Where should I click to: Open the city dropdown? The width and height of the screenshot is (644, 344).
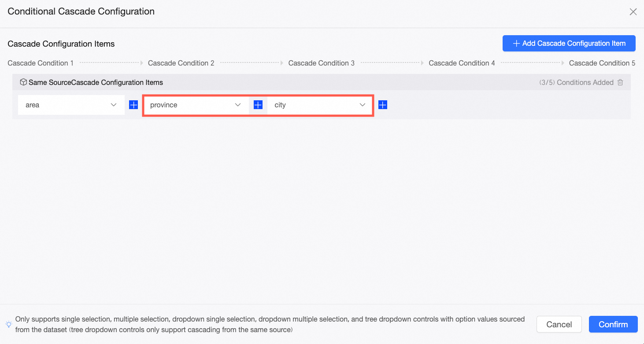320,105
